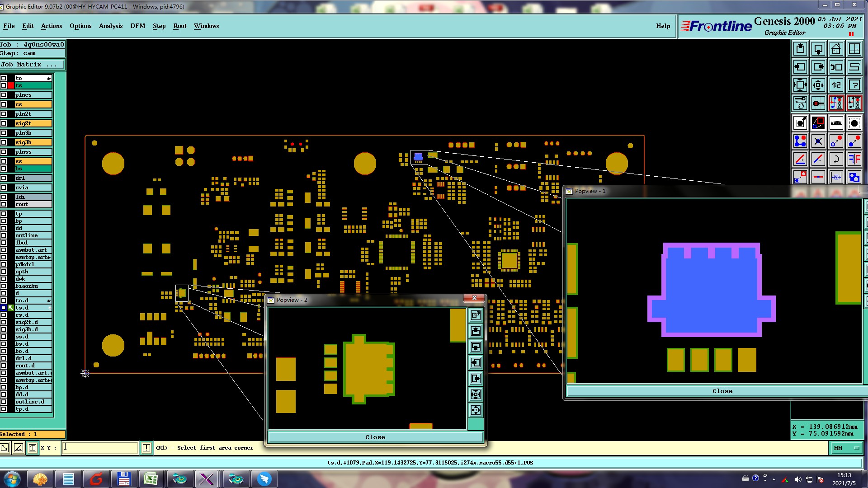Close the Popview - 2 window button

[x=474, y=298]
